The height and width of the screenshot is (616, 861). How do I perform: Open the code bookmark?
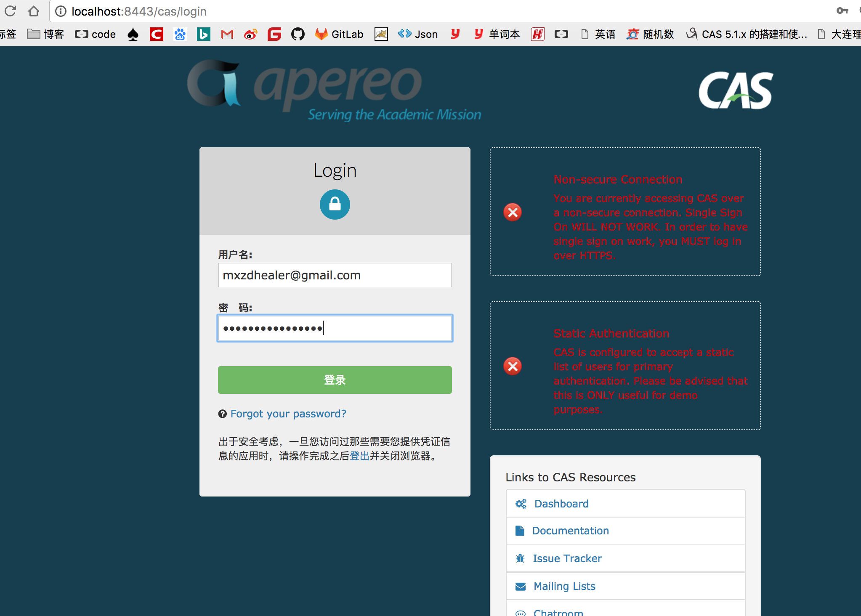coord(96,34)
